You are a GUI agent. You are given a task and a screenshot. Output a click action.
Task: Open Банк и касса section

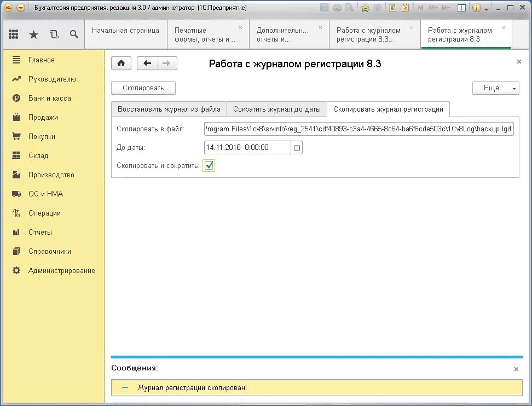[x=50, y=98]
